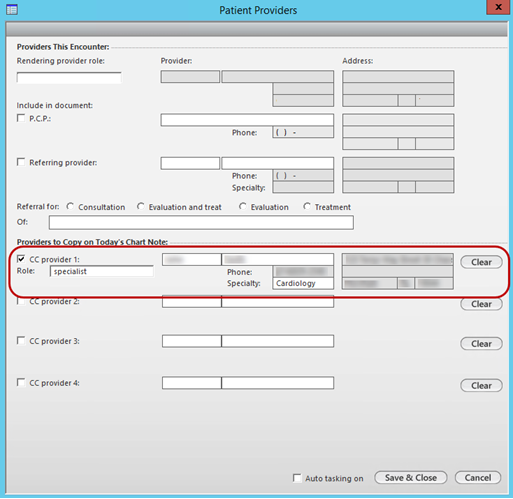This screenshot has width=513, height=499.
Task: Click CC provider 1 address line field
Action: (x=398, y=259)
